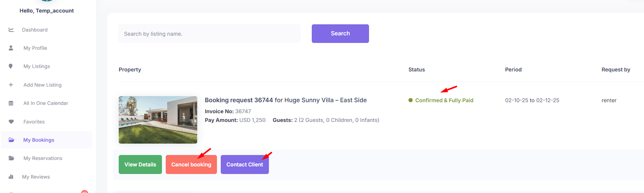Click the My Profile person icon
The width and height of the screenshot is (644, 193).
click(11, 48)
